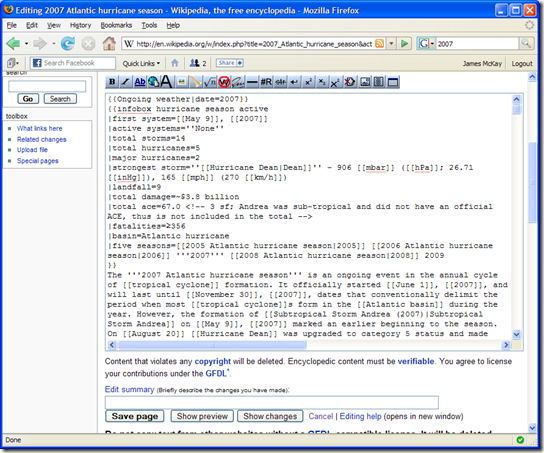This screenshot has height=453, width=544.
Task: Open Editing help link
Action: coord(360,416)
